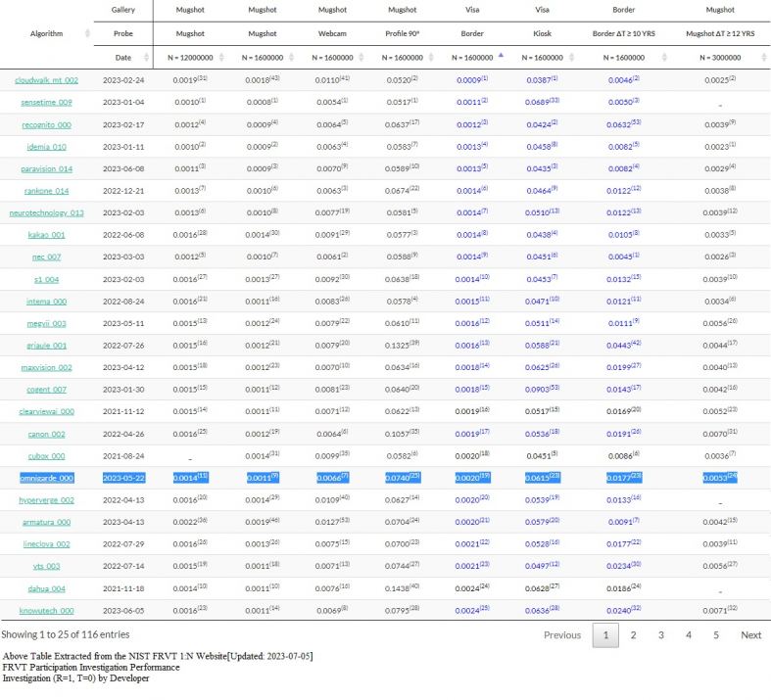771x700 pixels.
Task: Click Profile 90° value 0.1325 in griaule_001 row
Action: pyautogui.click(x=403, y=346)
